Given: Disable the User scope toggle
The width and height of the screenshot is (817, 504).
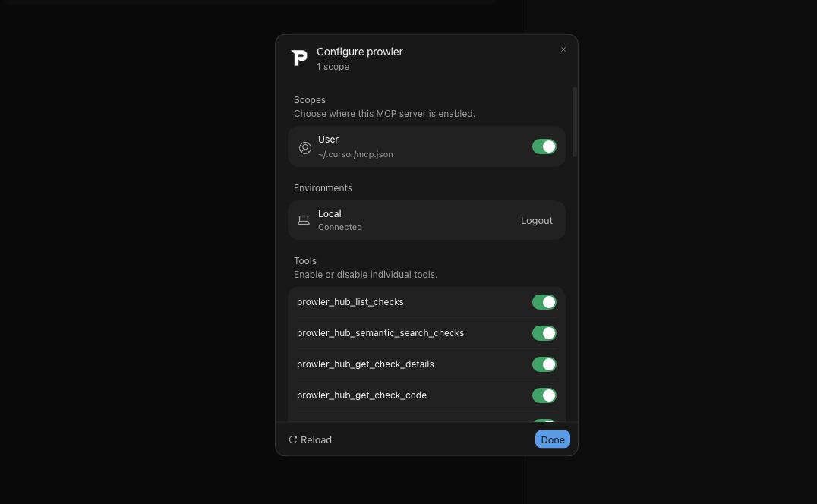Looking at the screenshot, I should tap(544, 146).
